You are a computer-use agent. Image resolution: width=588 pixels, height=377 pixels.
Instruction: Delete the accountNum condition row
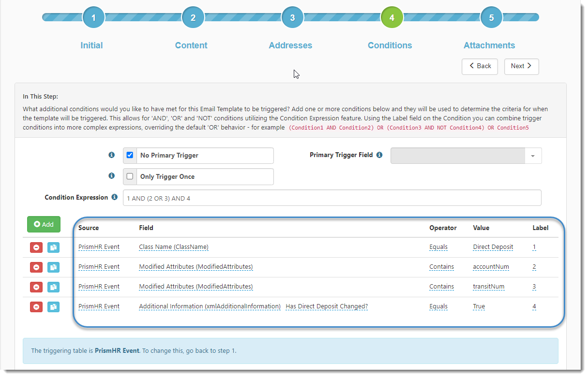[x=36, y=267]
